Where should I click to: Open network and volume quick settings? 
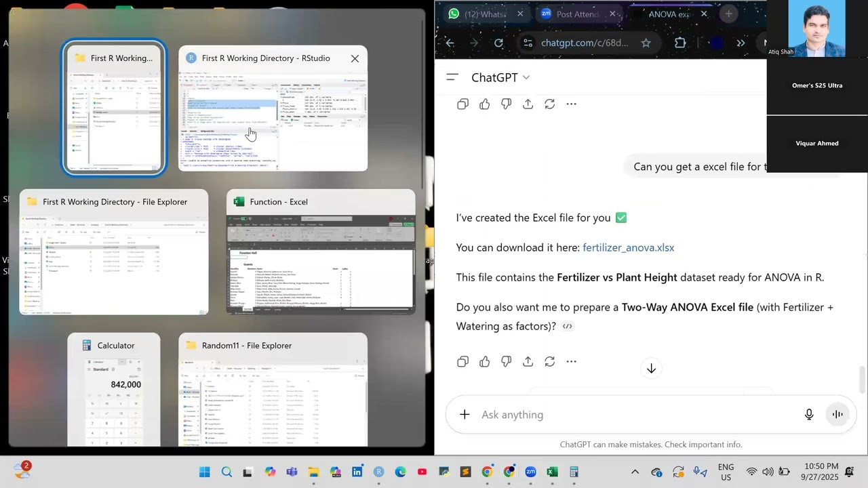(x=768, y=472)
